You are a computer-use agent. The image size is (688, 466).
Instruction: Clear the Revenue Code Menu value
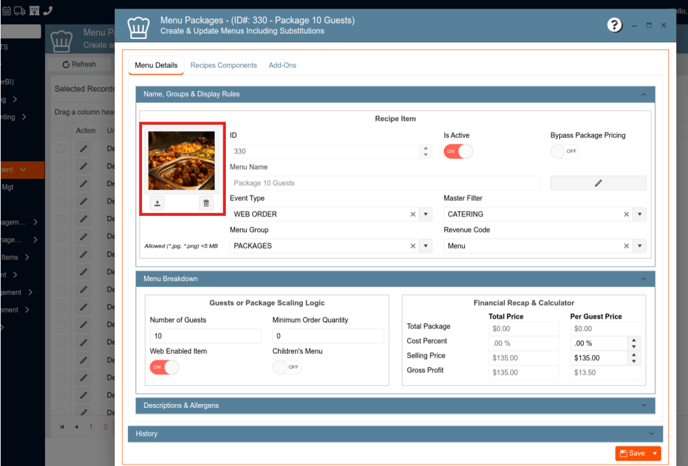point(626,246)
